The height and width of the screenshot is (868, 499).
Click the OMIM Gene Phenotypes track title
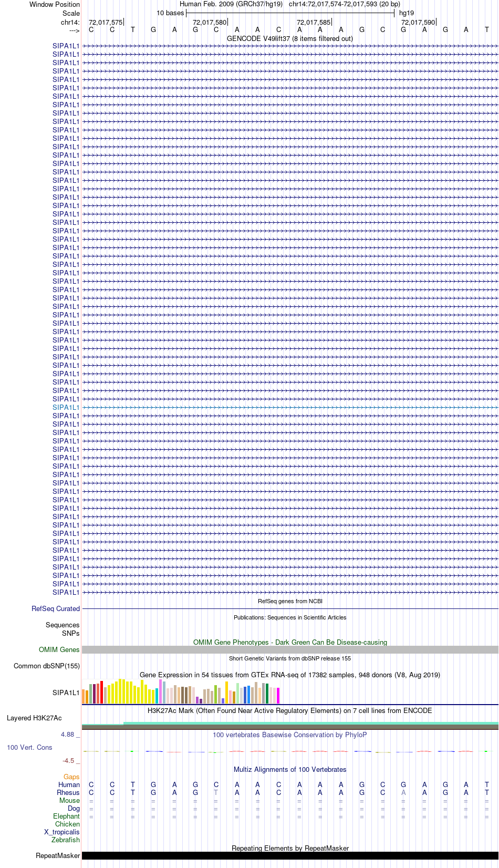[x=290, y=642]
